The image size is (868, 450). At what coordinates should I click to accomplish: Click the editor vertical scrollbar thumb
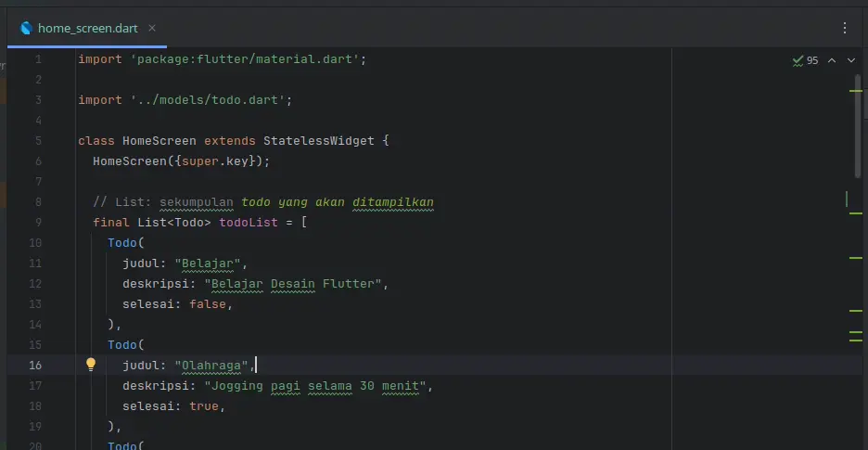pos(858,126)
